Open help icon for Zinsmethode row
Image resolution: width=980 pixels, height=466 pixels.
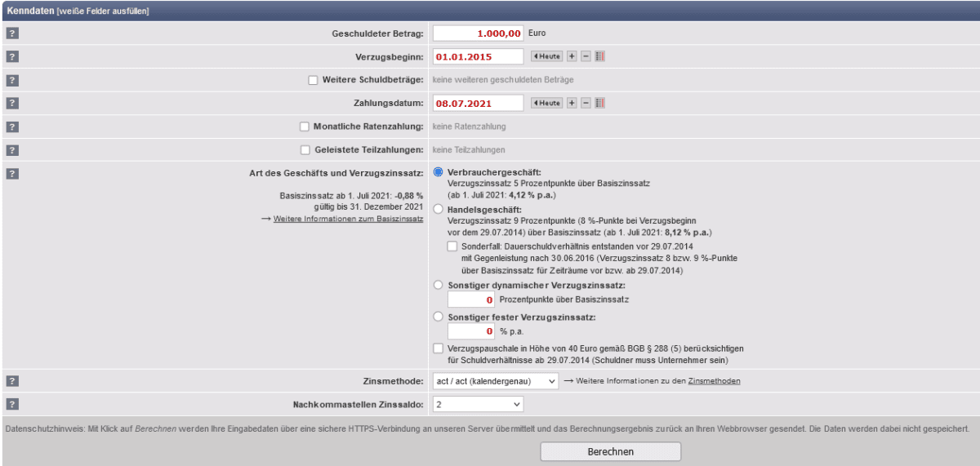(x=12, y=380)
